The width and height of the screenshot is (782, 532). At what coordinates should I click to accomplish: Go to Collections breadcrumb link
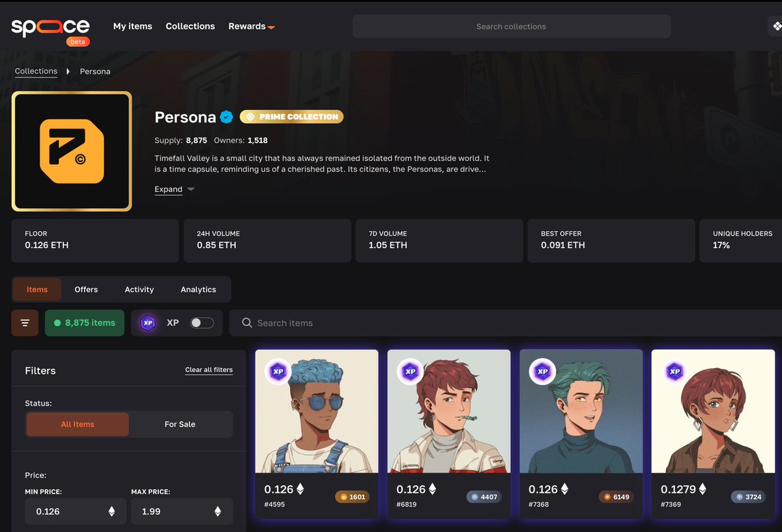click(36, 71)
